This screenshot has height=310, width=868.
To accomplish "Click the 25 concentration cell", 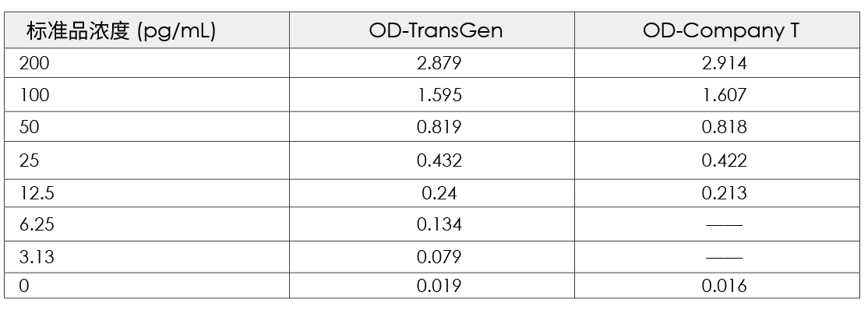I will (147, 160).
